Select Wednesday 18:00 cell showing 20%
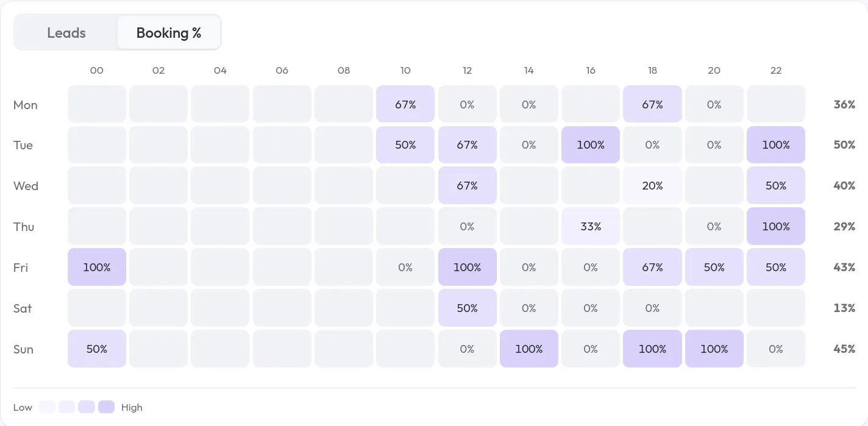Viewport: 868px width, 426px height. click(652, 186)
